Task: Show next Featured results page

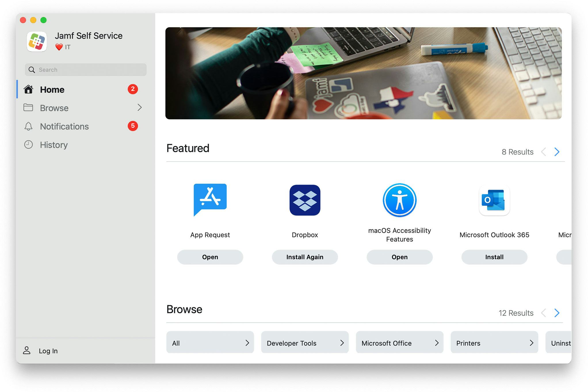Action: (557, 152)
